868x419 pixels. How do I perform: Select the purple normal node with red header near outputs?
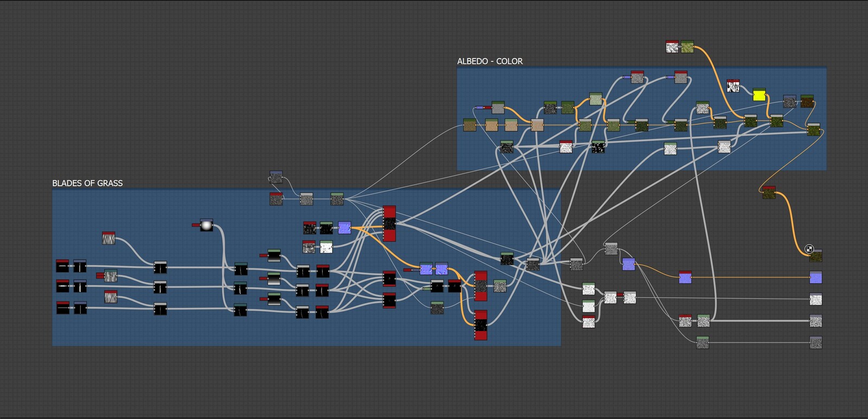685,277
